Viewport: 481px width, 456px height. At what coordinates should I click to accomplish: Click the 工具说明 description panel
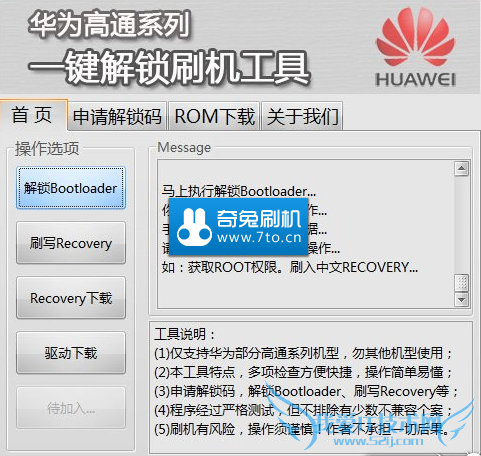click(x=311, y=387)
